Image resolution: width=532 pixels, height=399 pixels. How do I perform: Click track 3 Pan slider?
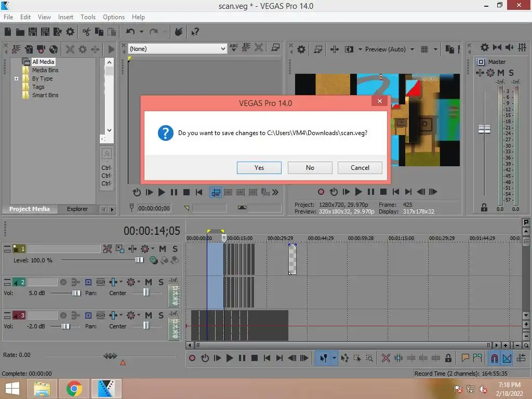146,325
